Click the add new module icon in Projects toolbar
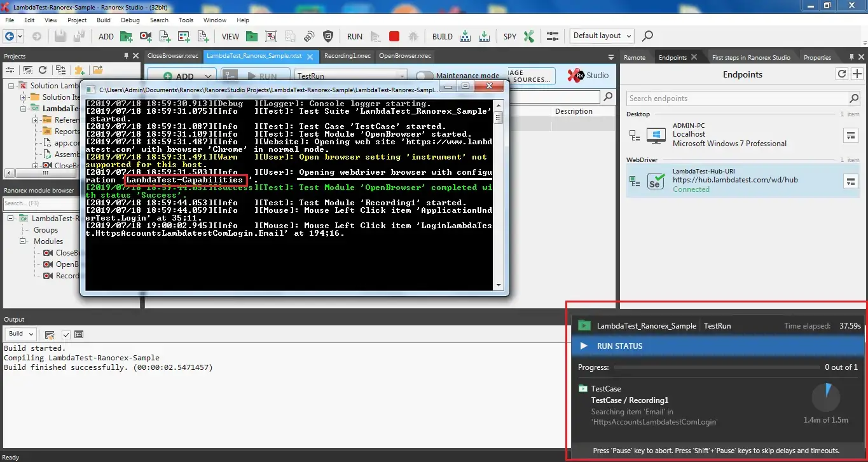The image size is (868, 462). (x=79, y=70)
